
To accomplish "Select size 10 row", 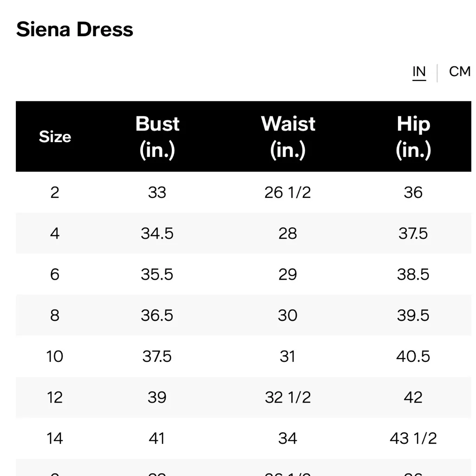I will point(55,356).
